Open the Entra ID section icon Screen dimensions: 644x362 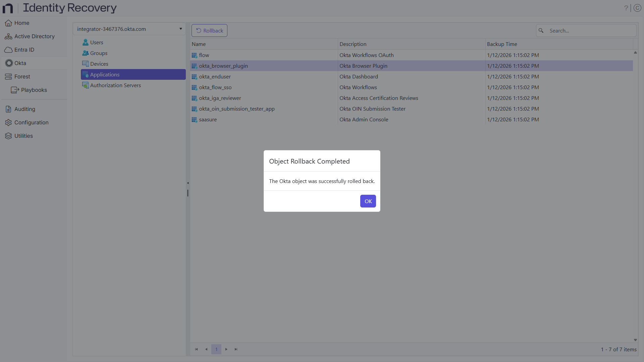tap(8, 50)
